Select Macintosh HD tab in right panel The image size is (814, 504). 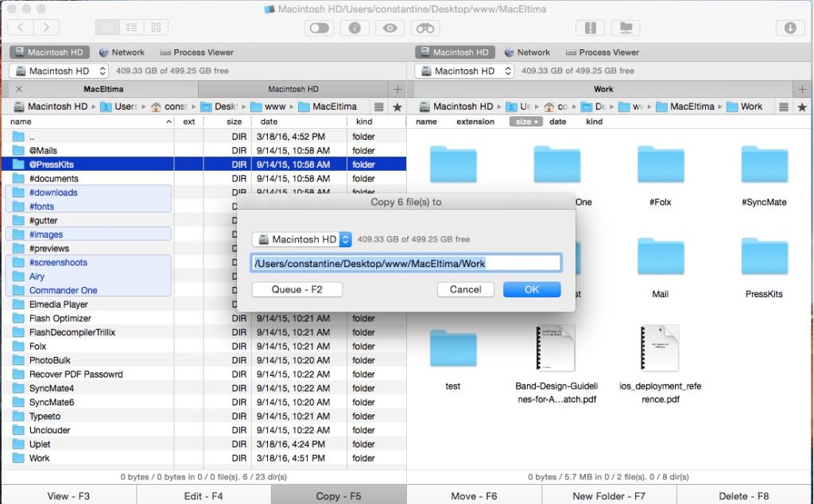pos(455,52)
